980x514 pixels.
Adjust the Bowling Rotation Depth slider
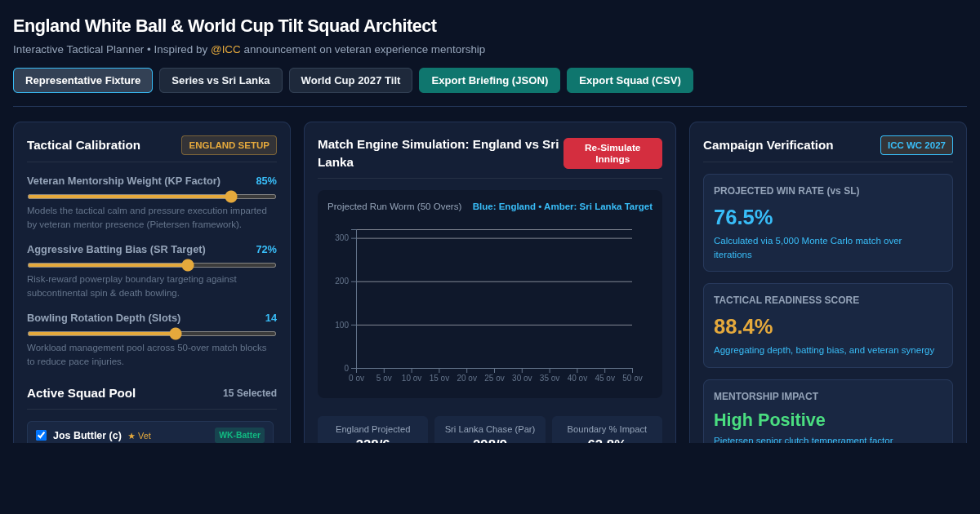(152, 334)
